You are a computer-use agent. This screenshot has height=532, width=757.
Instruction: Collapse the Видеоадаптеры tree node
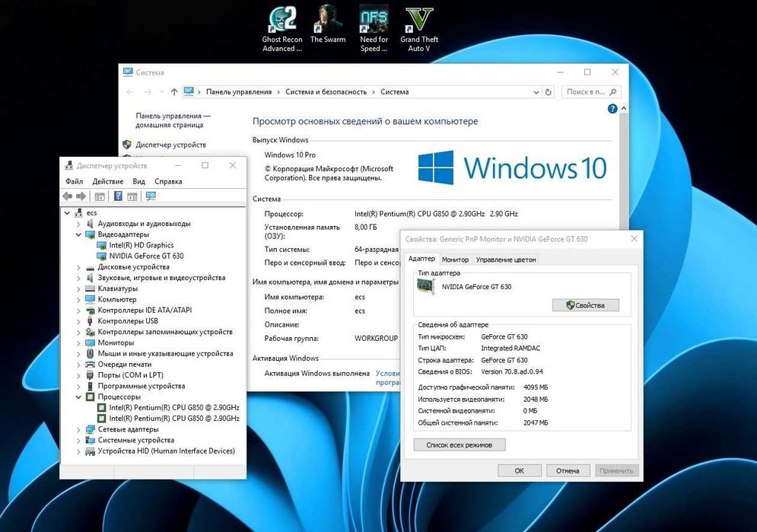coord(78,234)
